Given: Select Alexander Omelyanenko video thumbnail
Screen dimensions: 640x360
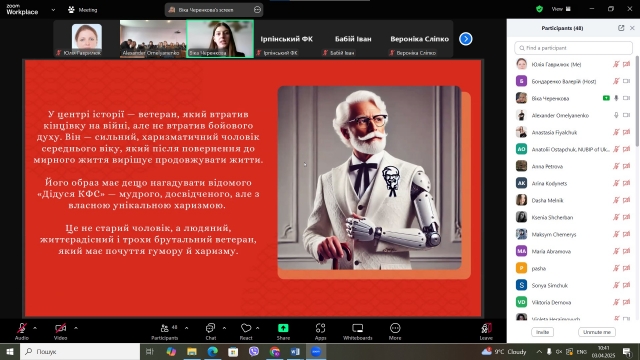Looking at the screenshot, I should point(153,39).
